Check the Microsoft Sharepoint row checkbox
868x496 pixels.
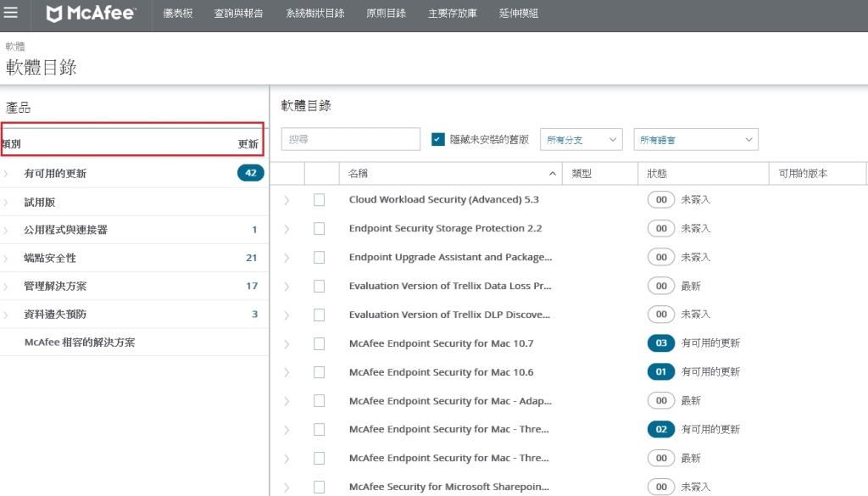[320, 488]
